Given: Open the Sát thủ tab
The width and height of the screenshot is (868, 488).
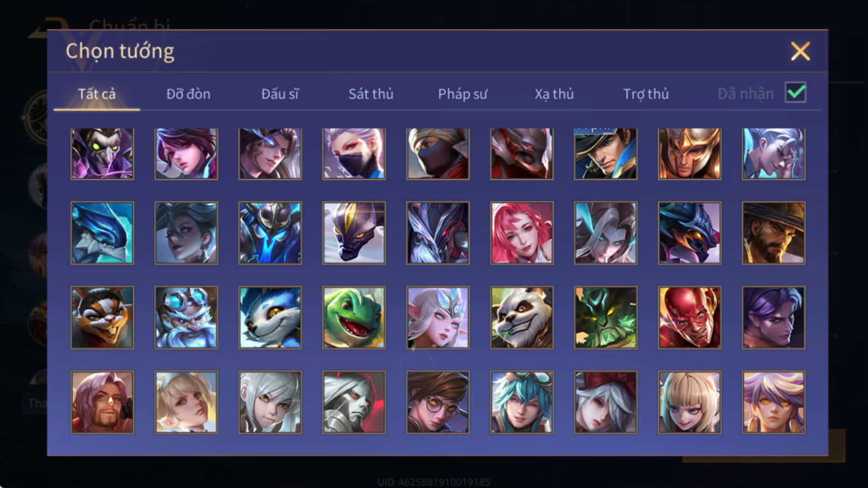Looking at the screenshot, I should (x=371, y=94).
